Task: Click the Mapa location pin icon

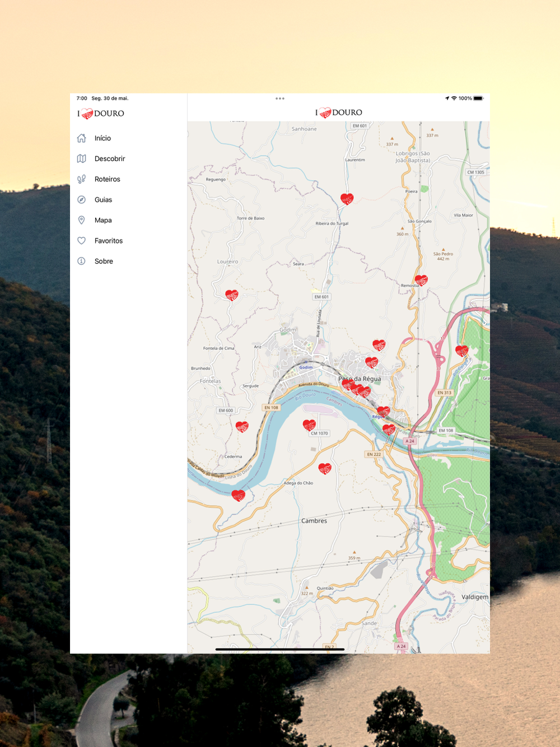Action: pos(82,221)
